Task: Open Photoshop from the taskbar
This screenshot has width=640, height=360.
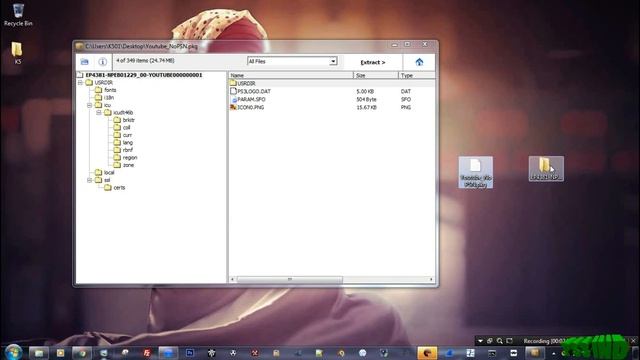Action: coord(190,353)
